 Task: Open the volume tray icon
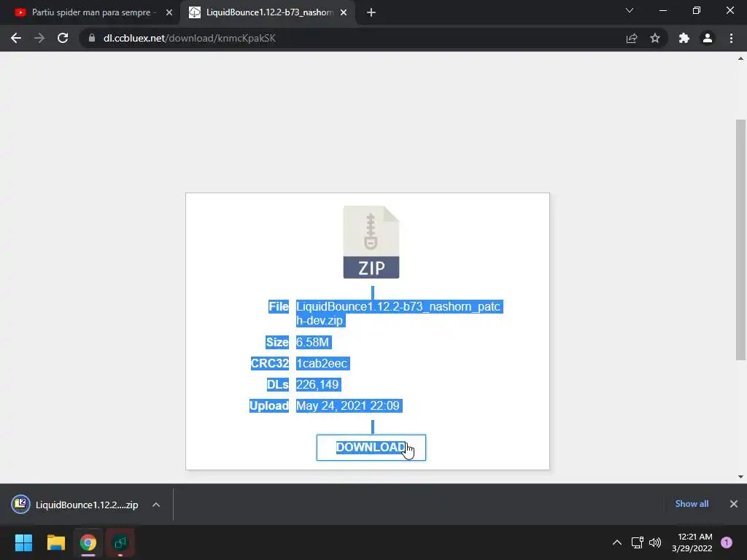coord(655,542)
